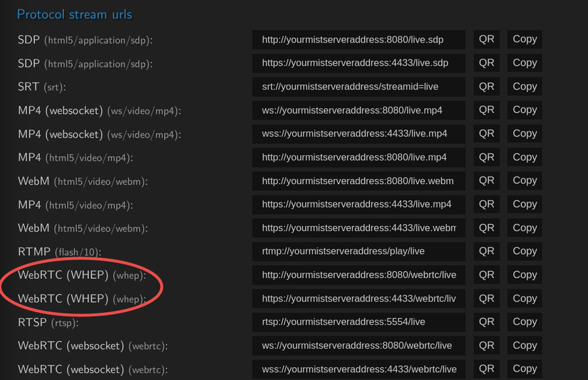588x380 pixels.
Task: Click the "Protocol stream urls" heading
Action: [x=74, y=14]
